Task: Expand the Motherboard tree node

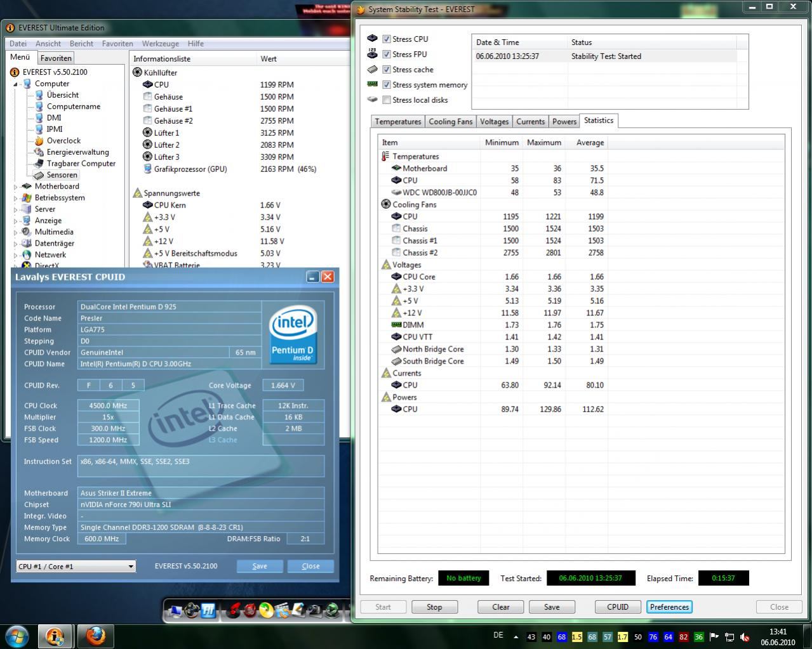Action: pos(15,187)
